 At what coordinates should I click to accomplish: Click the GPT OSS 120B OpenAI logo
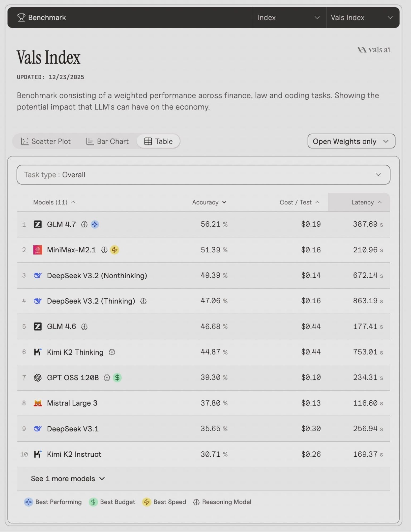pyautogui.click(x=38, y=377)
